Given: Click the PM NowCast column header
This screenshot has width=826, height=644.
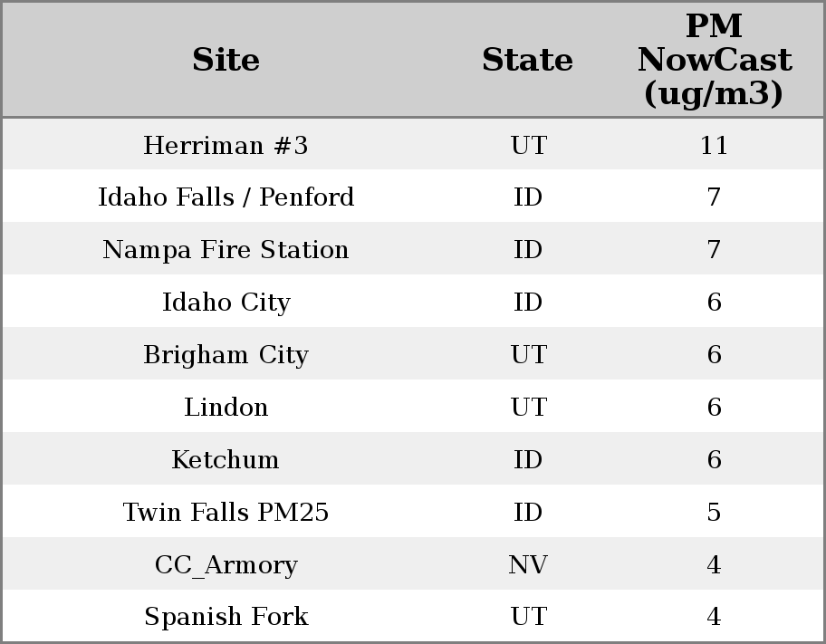Looking at the screenshot, I should tap(714, 60).
